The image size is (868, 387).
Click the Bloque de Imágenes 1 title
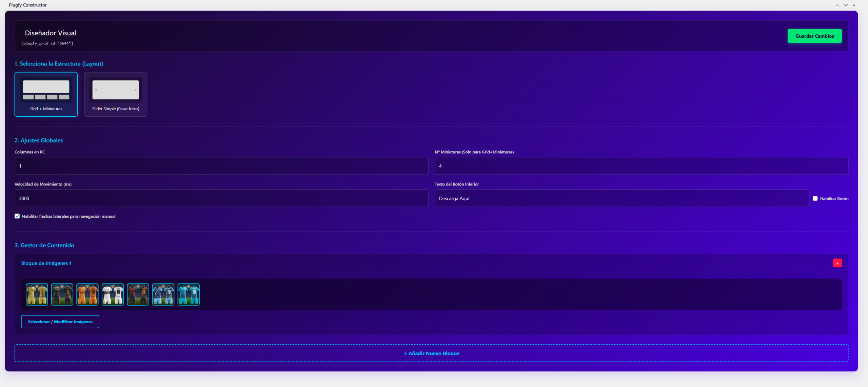(46, 263)
